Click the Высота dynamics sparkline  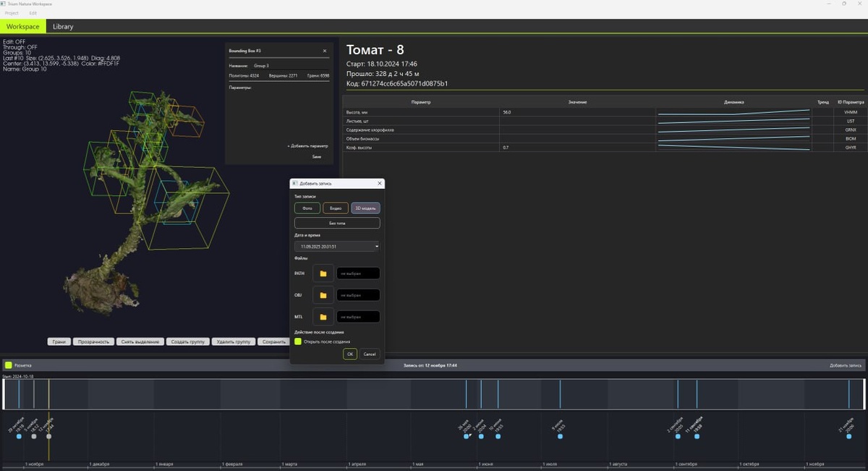click(733, 112)
